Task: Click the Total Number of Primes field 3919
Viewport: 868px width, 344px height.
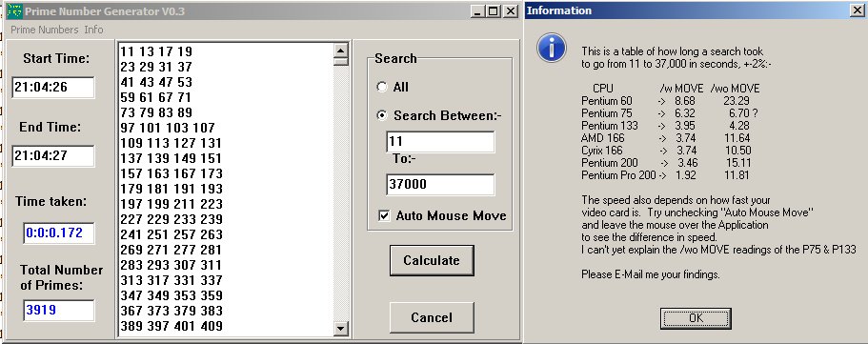Action: coord(59,311)
